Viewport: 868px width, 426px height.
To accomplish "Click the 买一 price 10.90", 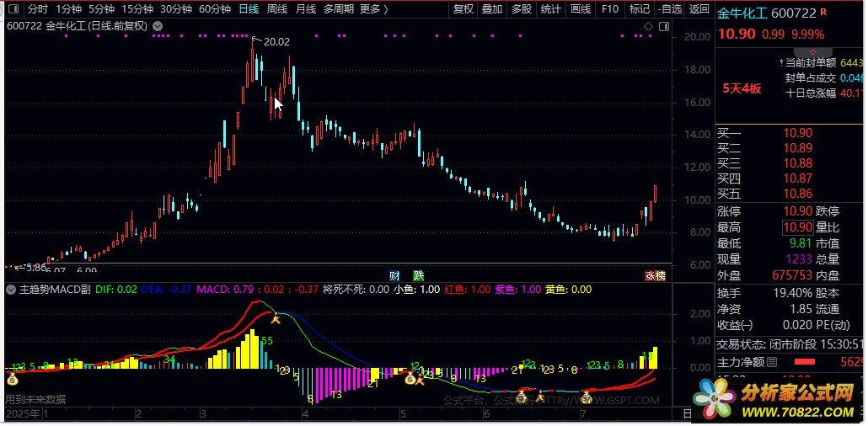I will [x=798, y=133].
